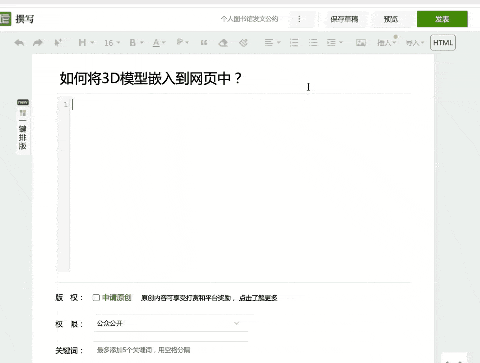
Task: Open the 公众公开 permission dropdown
Action: pos(171,323)
